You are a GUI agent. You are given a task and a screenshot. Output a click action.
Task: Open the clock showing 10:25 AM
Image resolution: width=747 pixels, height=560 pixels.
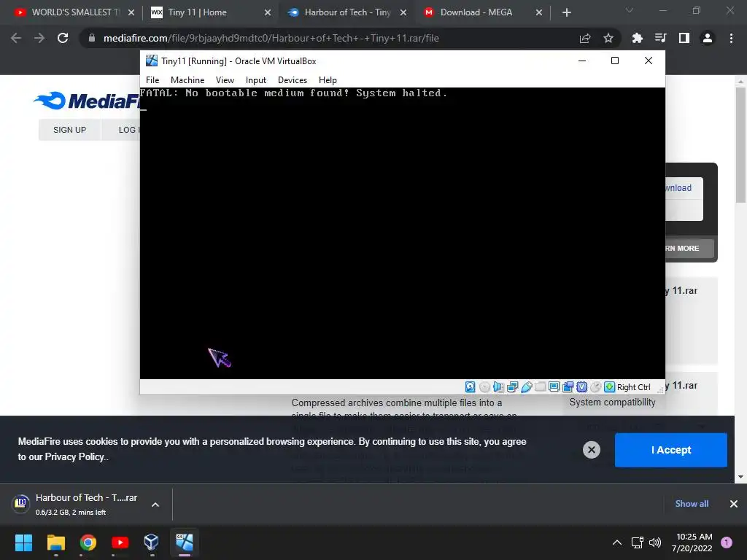coord(692,542)
